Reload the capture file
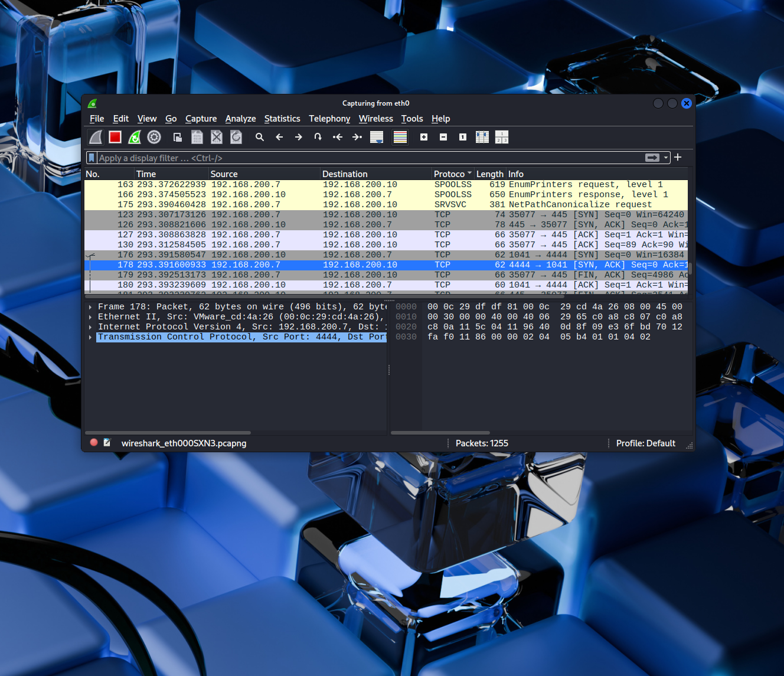 click(236, 137)
